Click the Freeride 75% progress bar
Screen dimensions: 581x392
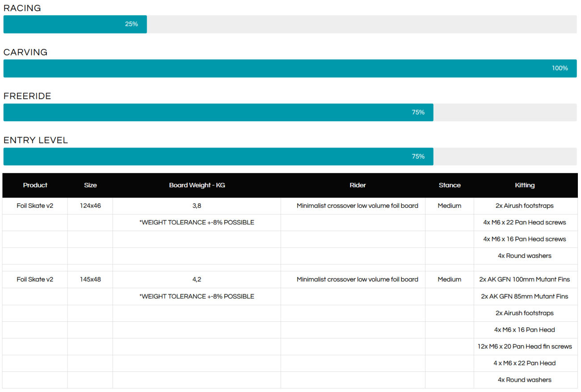pyautogui.click(x=290, y=112)
